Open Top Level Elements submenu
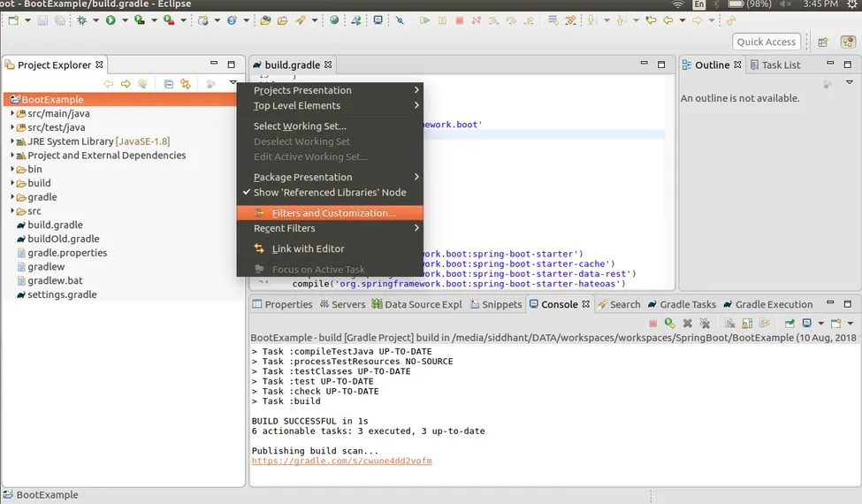Image resolution: width=862 pixels, height=504 pixels. point(329,105)
